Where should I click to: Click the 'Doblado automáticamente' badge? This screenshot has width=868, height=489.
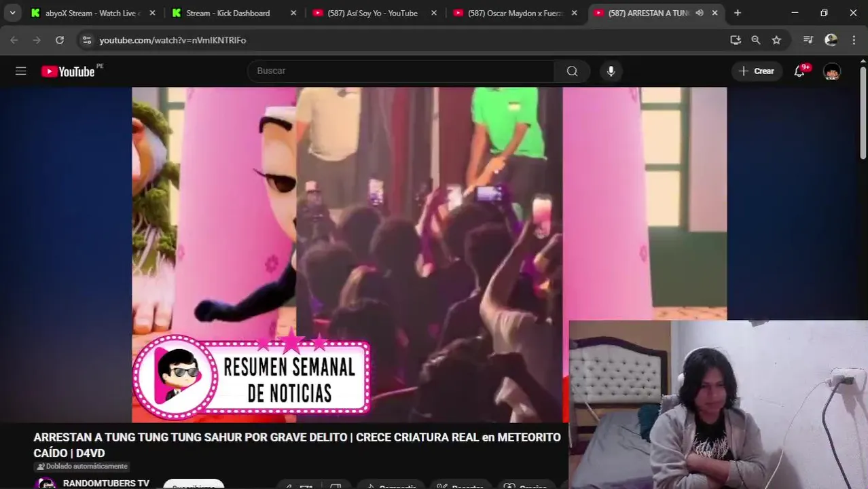pyautogui.click(x=82, y=467)
